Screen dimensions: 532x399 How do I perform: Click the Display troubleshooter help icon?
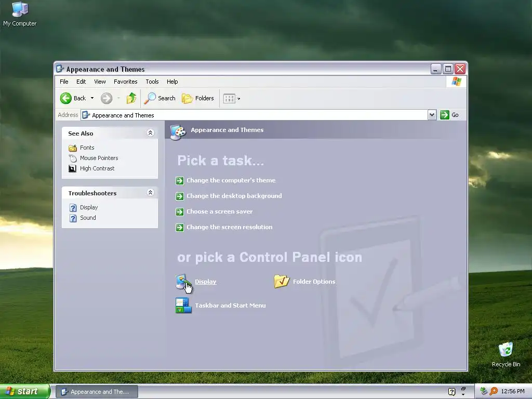pos(73,208)
